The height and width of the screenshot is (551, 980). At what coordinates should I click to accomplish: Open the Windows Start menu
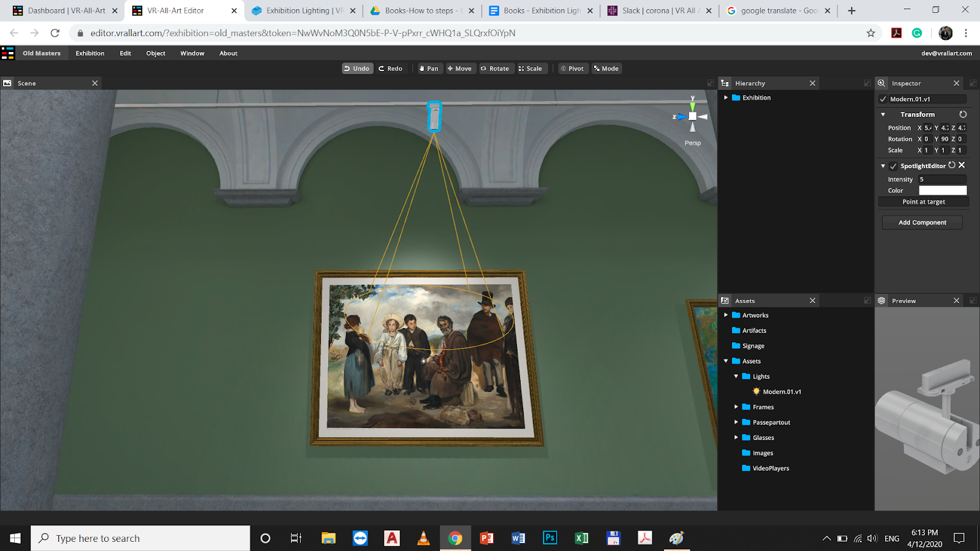[x=15, y=538]
